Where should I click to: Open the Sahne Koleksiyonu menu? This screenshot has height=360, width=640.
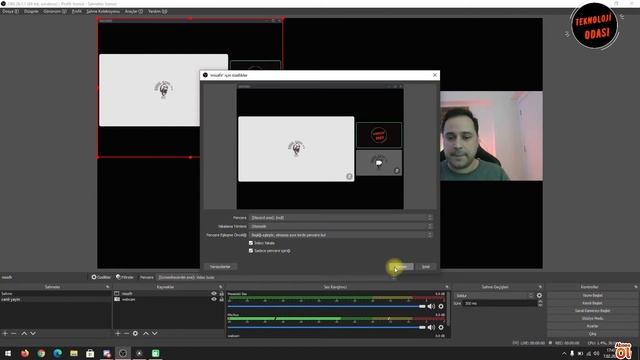[x=103, y=11]
